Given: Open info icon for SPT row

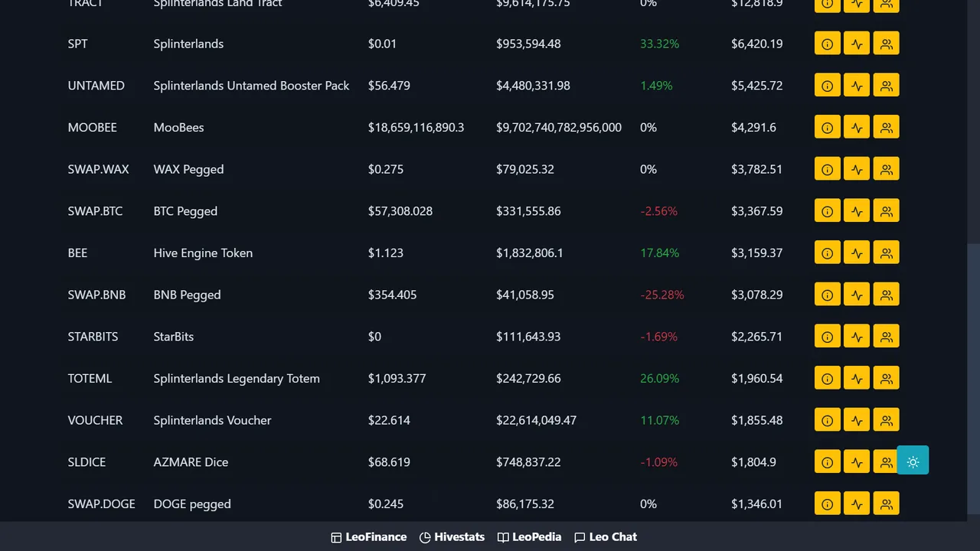Looking at the screenshot, I should pos(827,44).
